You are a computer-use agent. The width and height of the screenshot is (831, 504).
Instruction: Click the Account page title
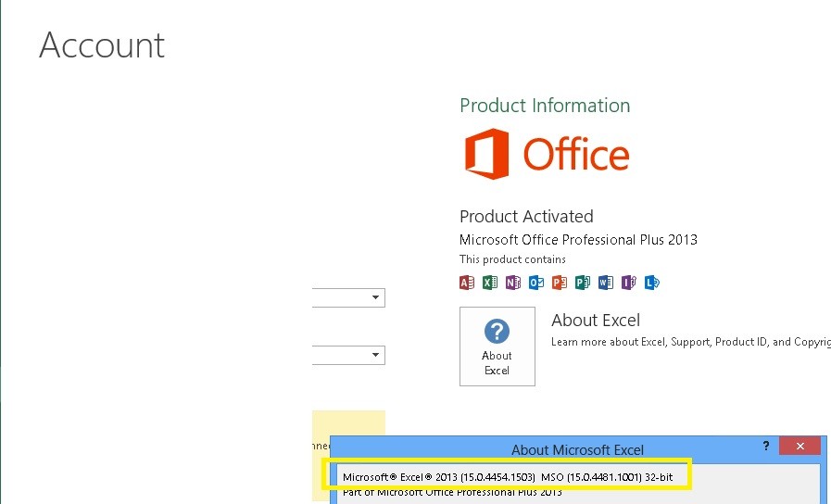[102, 45]
